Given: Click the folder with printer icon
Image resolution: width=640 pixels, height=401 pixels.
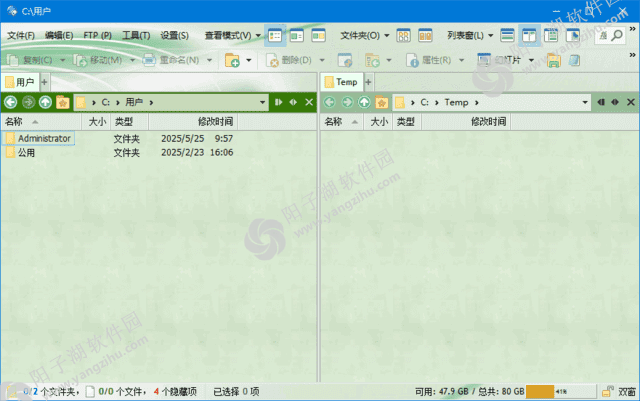Looking at the screenshot, I should click(554, 60).
